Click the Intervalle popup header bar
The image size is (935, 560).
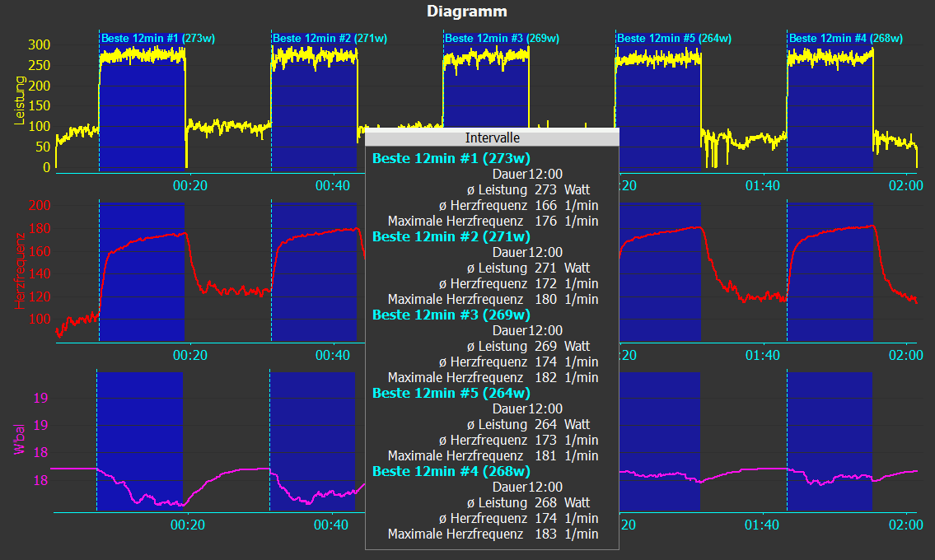pyautogui.click(x=492, y=138)
